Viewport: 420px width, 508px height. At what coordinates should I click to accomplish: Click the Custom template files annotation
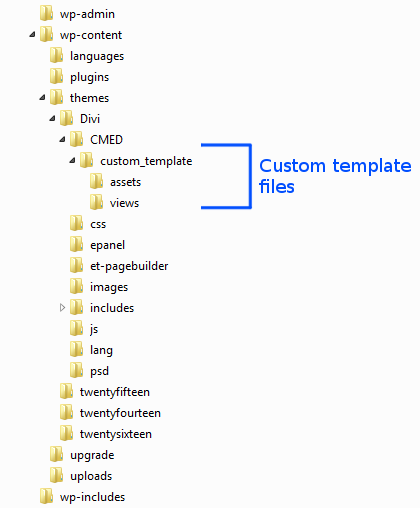(335, 176)
